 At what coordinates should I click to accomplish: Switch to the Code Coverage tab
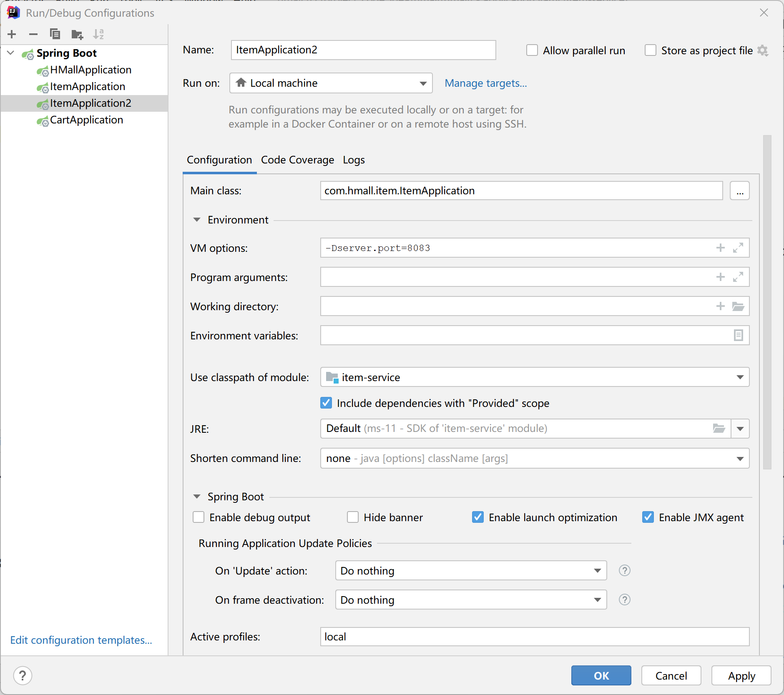point(297,160)
